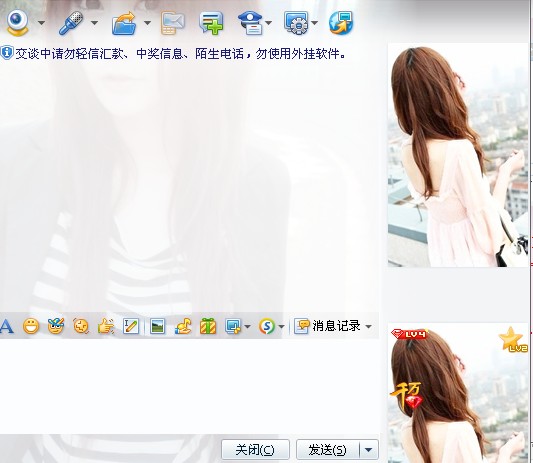Expand the search options dropdown arrow
This screenshot has height=463, width=533.
click(281, 327)
